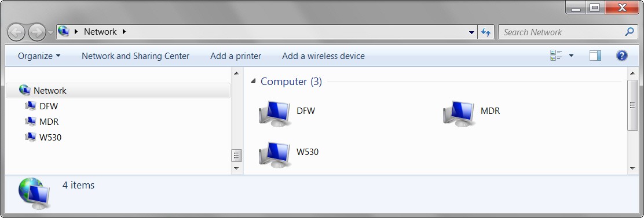Click the W530 icon in navigation pane
The height and width of the screenshot is (218, 644).
click(x=30, y=137)
